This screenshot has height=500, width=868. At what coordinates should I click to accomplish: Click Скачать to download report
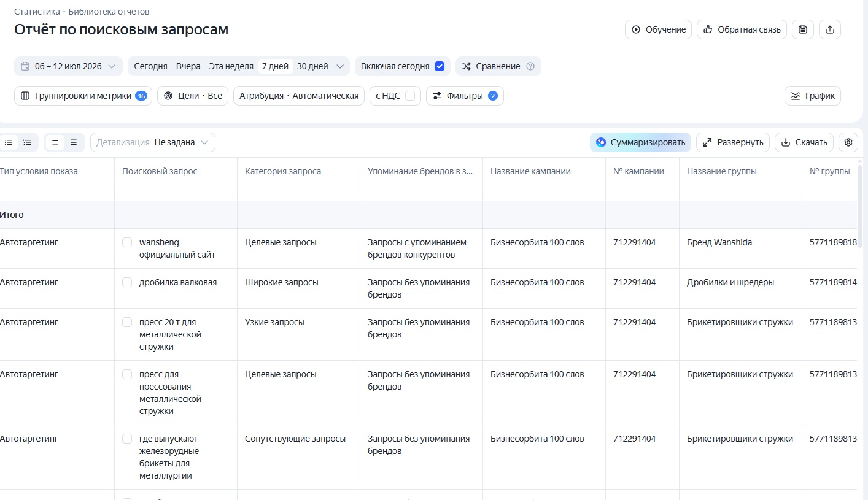pos(804,142)
